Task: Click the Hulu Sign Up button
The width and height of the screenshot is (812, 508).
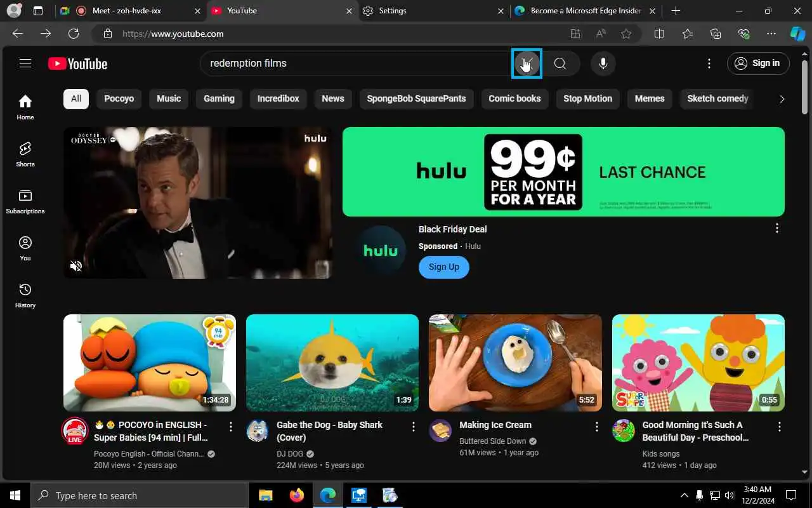Action: [444, 267]
